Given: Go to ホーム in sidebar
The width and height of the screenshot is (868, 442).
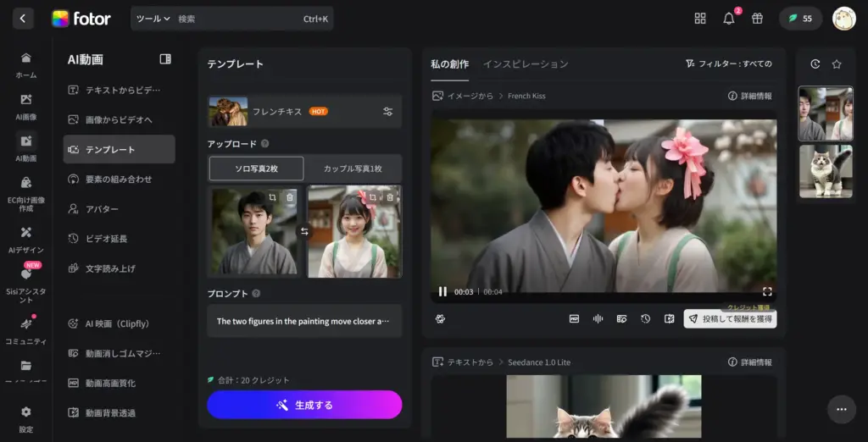Looking at the screenshot, I should (26, 64).
